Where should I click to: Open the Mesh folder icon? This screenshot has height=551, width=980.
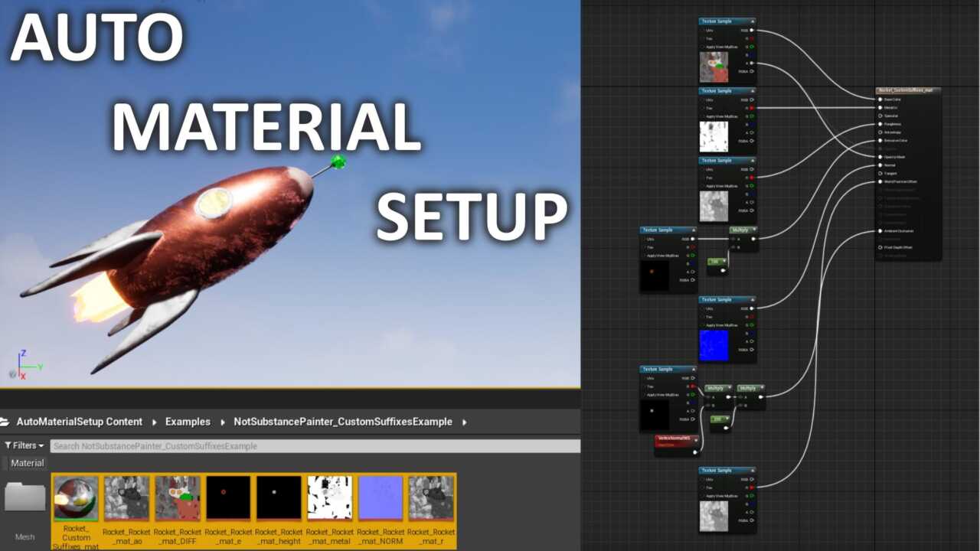pyautogui.click(x=25, y=497)
